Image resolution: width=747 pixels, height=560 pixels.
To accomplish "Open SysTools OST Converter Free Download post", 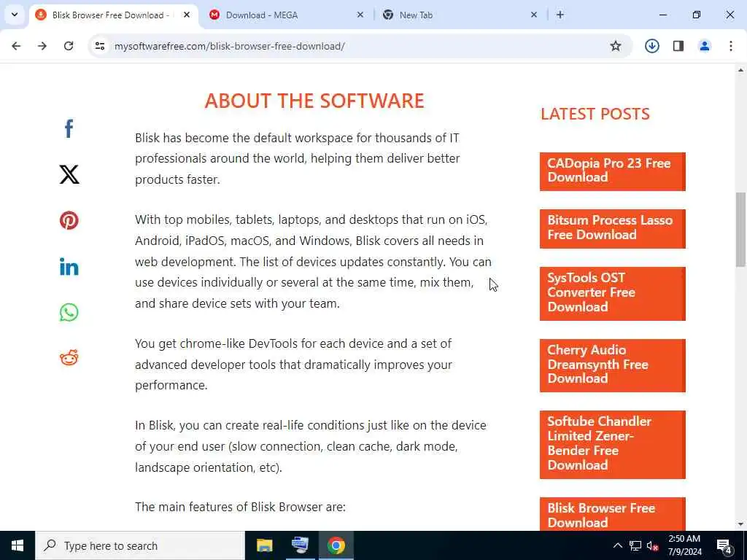I will 612,293.
